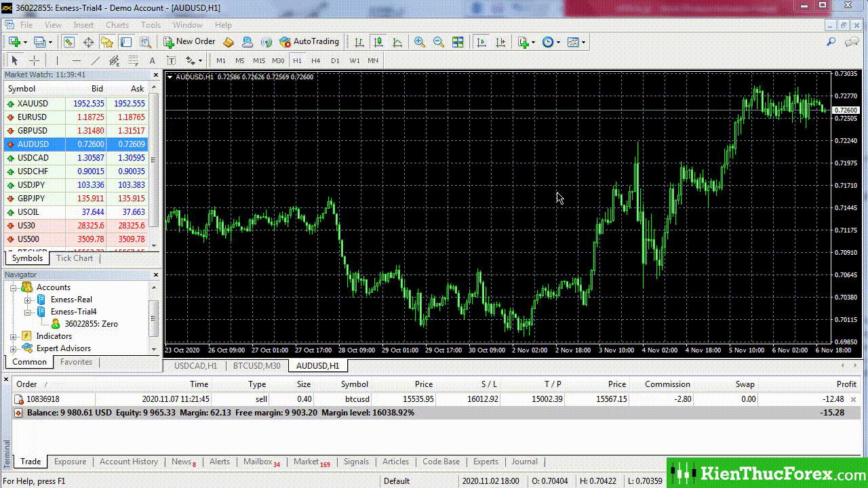This screenshot has height=488, width=868.
Task: Open a new chart via toolbar icon
Action: tap(14, 42)
